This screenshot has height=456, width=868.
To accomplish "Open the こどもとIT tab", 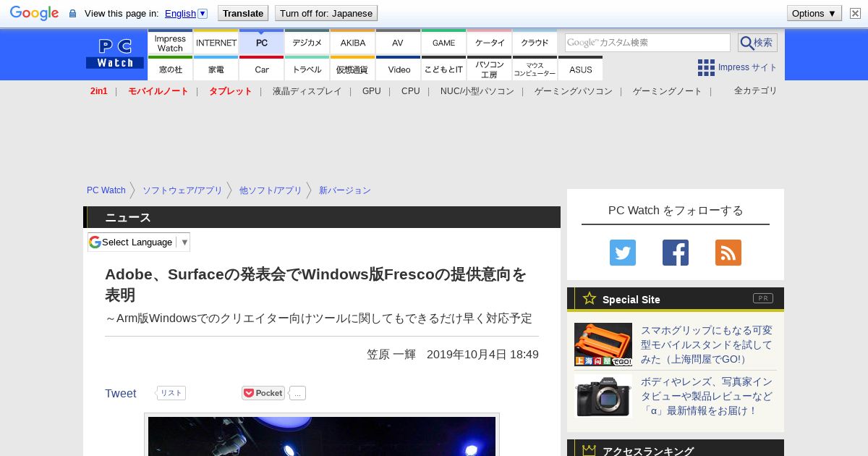I will (x=444, y=69).
